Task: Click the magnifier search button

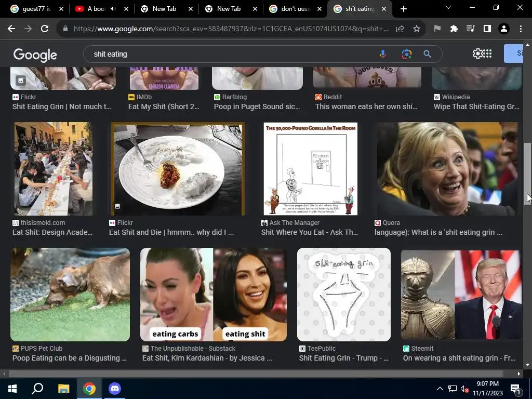Action: tap(427, 54)
